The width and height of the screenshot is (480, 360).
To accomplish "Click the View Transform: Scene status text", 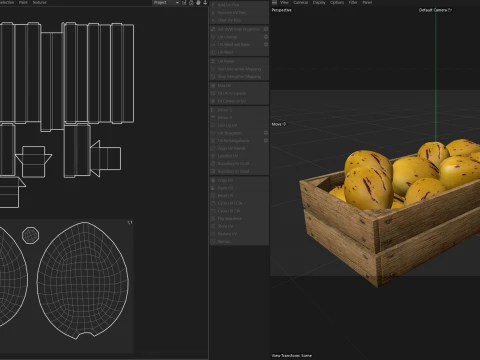I will click(292, 355).
